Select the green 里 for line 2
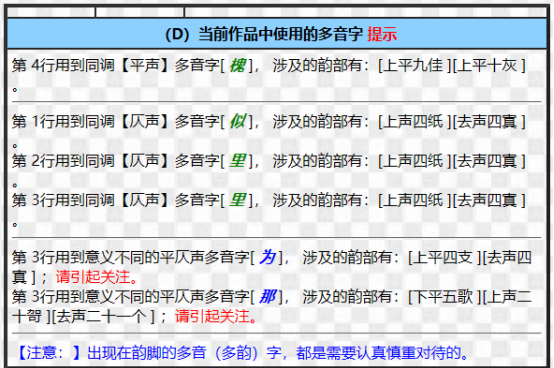 (x=237, y=161)
